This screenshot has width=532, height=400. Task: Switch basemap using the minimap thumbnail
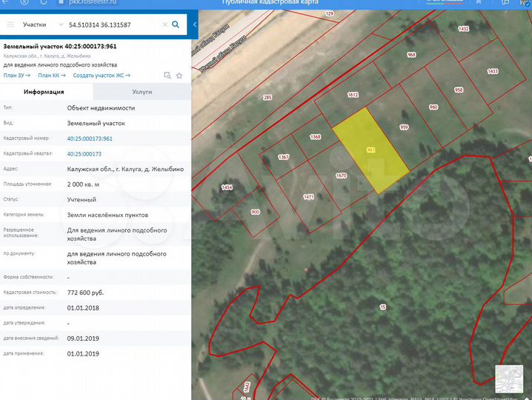[508, 376]
